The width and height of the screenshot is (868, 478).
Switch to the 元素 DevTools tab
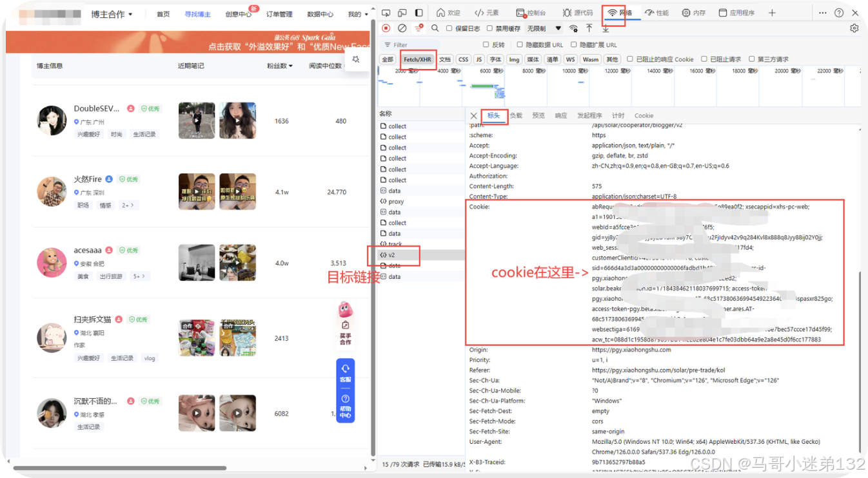(x=487, y=13)
